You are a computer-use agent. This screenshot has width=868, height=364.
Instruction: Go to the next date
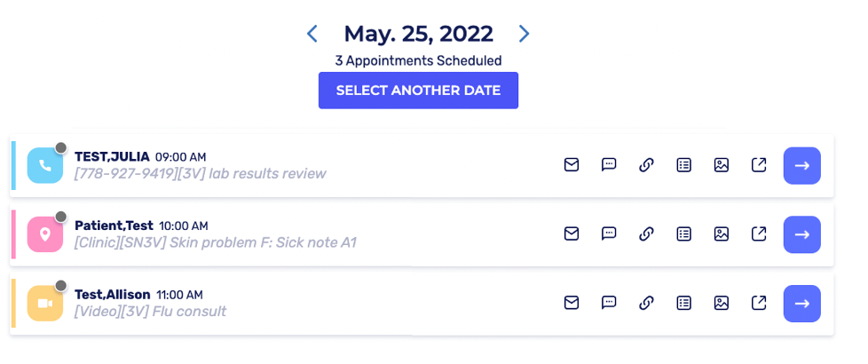(524, 34)
